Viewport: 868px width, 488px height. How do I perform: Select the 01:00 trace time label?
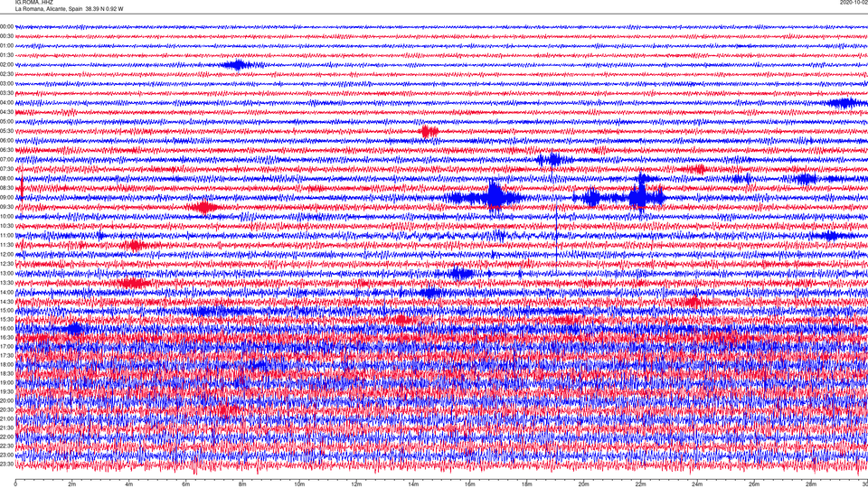click(x=6, y=45)
